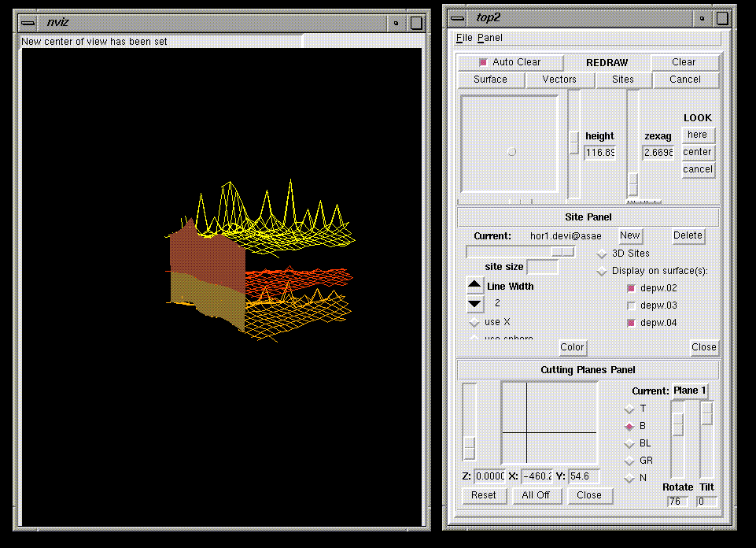Toggle the Auto Clear checkbox
The width and height of the screenshot is (756, 548).
pyautogui.click(x=483, y=62)
